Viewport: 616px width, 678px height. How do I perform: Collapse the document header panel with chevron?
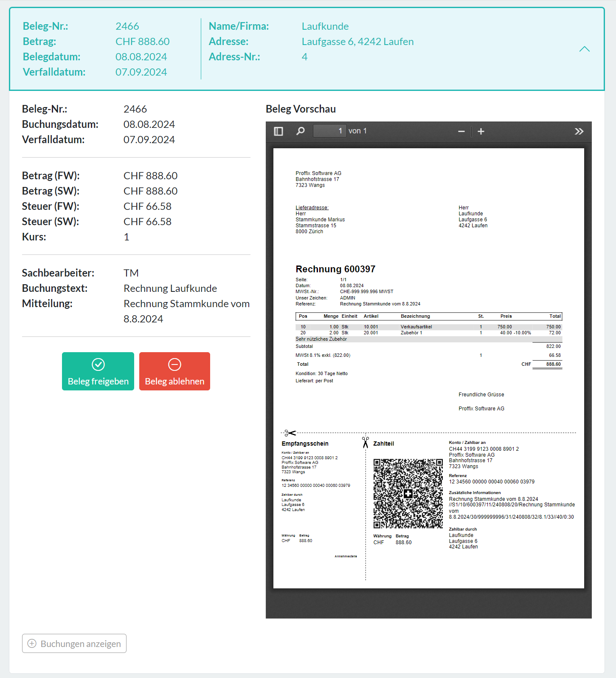pyautogui.click(x=585, y=49)
